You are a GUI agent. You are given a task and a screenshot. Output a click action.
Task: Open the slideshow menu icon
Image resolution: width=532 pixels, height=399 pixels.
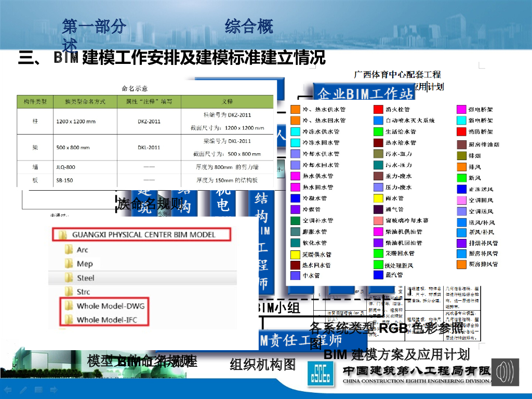pyautogui.click(x=39, y=389)
